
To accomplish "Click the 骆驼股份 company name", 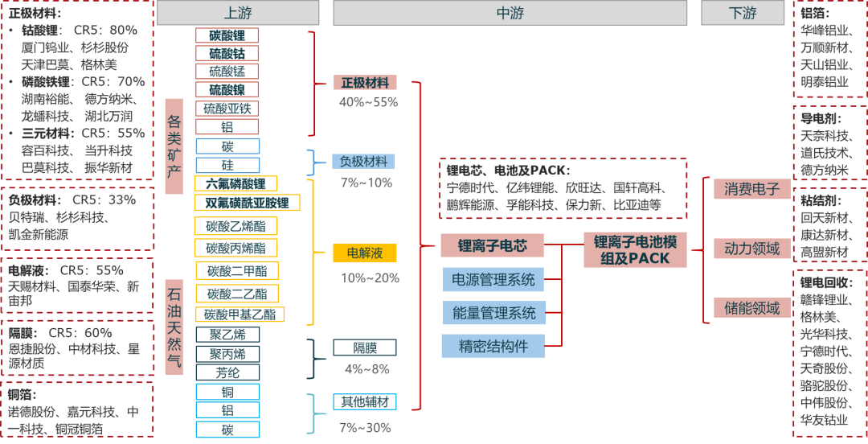I will [x=825, y=385].
